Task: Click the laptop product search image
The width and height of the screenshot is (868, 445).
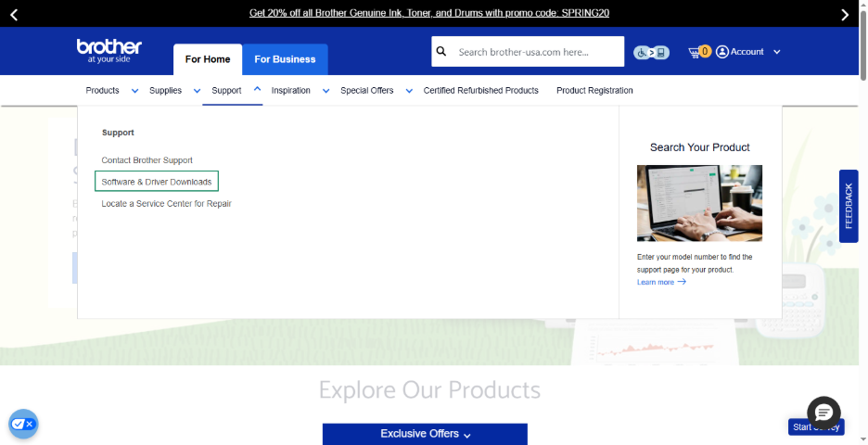Action: coord(700,203)
